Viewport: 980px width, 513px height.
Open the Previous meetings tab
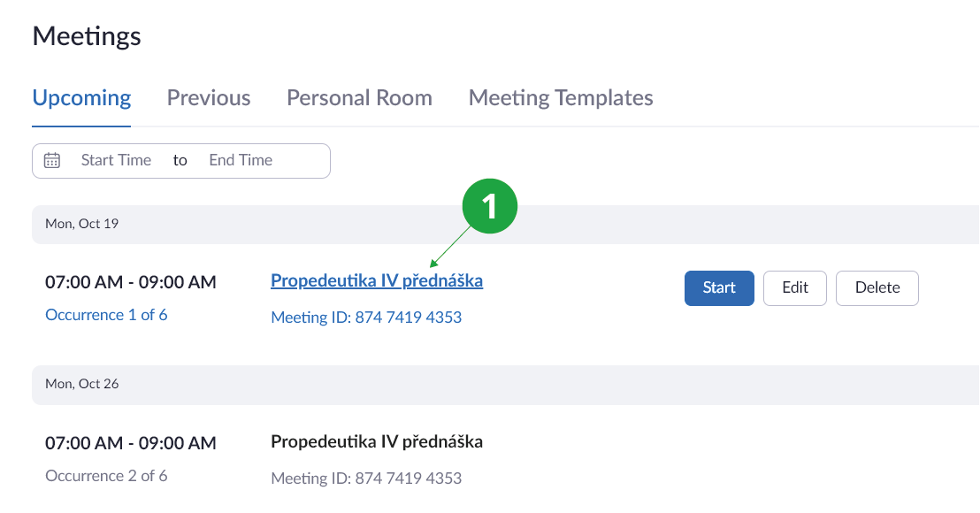[209, 98]
